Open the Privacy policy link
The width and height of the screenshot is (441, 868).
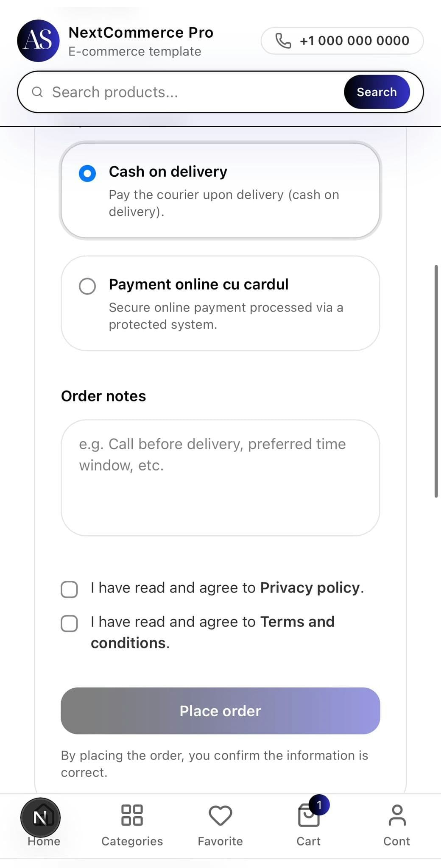310,587
